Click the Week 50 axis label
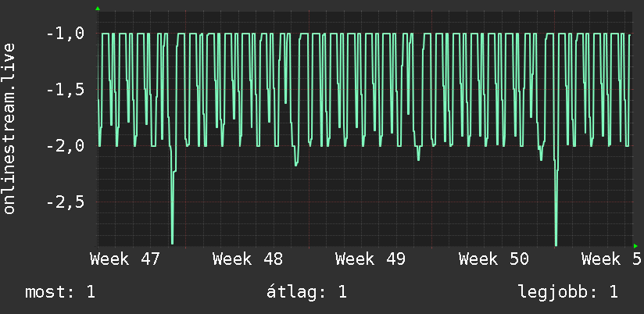 (494, 259)
